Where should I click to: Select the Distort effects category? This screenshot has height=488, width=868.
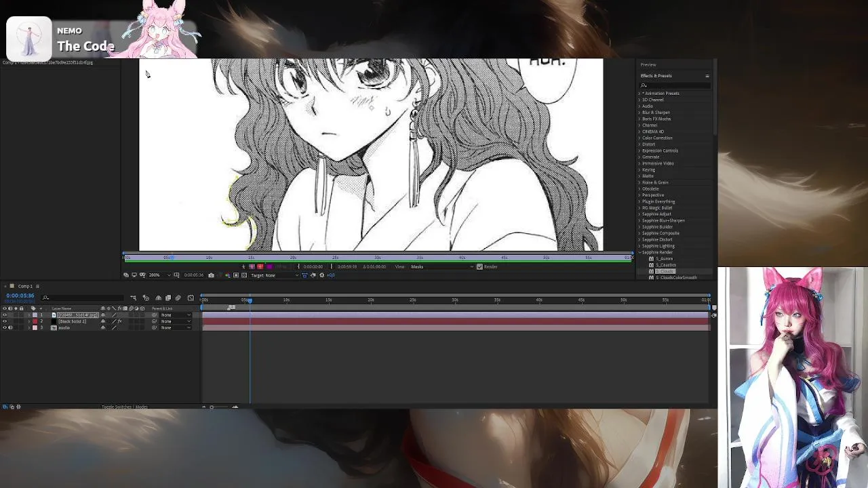click(649, 144)
